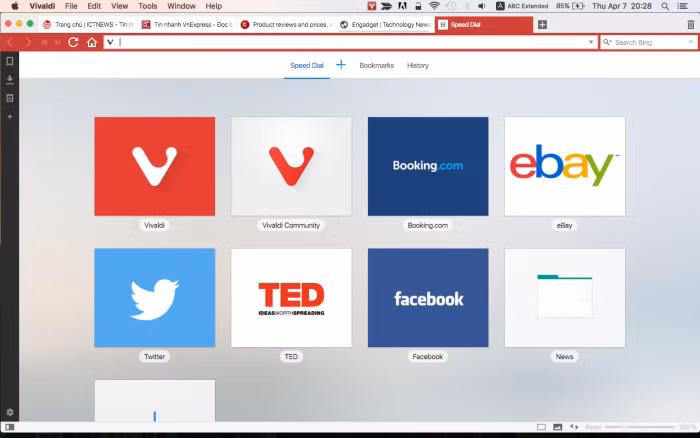The image size is (700, 438).
Task: Open the search engine selector dropdown
Action: point(607,42)
